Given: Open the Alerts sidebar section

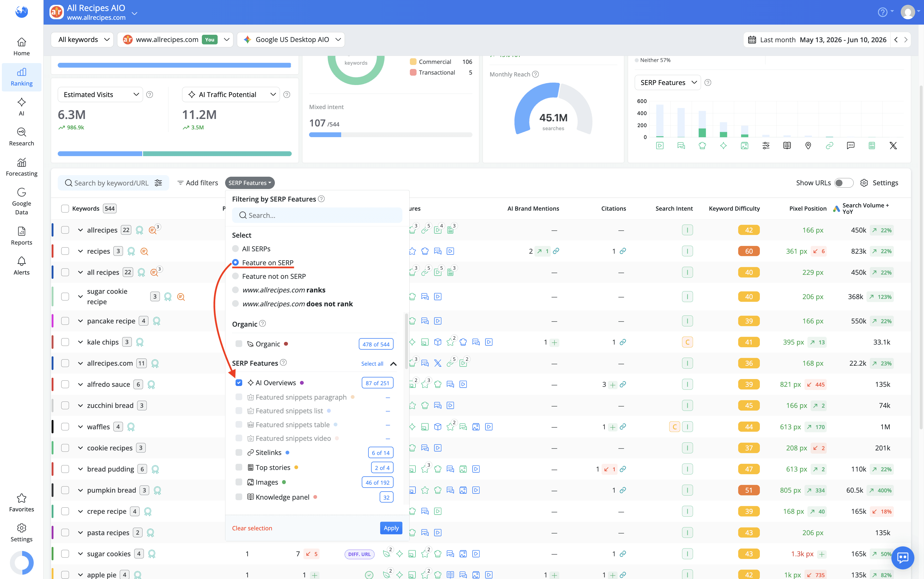Looking at the screenshot, I should (x=21, y=266).
